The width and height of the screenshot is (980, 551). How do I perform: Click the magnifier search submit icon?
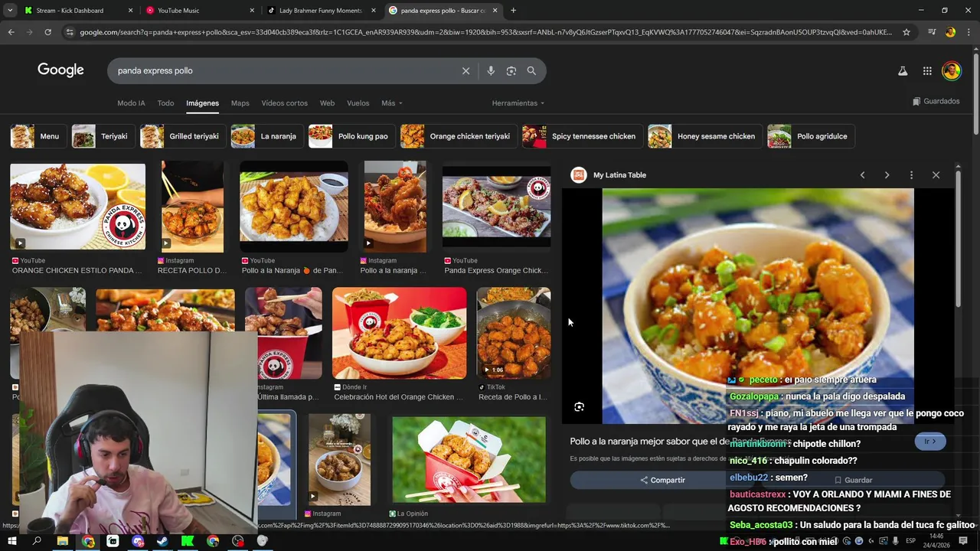click(531, 70)
